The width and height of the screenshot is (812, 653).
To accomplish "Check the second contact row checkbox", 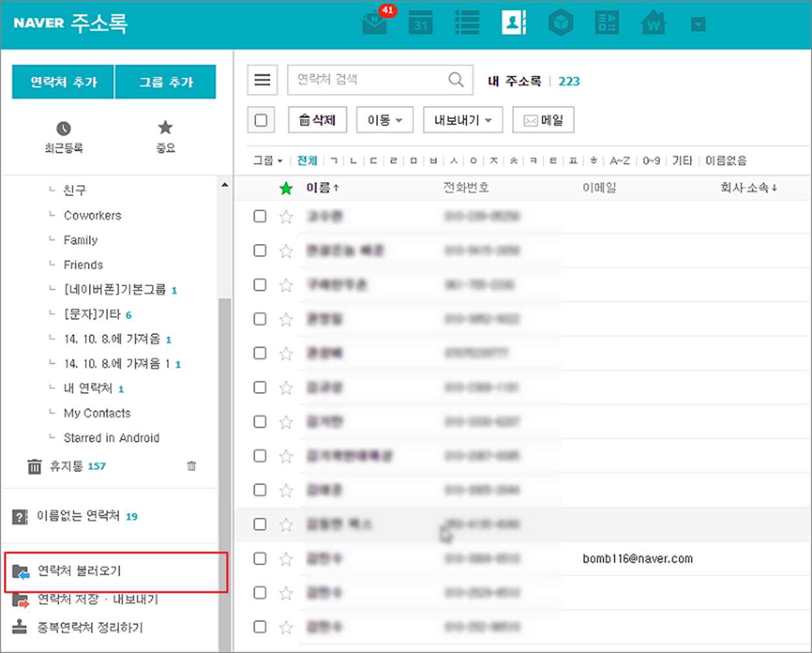I will point(260,250).
